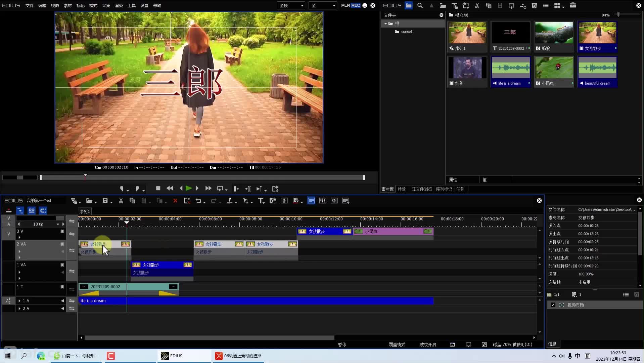The image size is (644, 363).
Task: Toggle the video layout effect checkbox
Action: coord(553,305)
